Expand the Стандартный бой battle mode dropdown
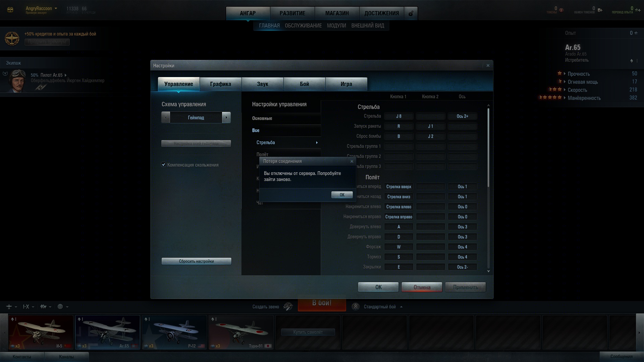This screenshot has width=644, height=362. (x=401, y=307)
